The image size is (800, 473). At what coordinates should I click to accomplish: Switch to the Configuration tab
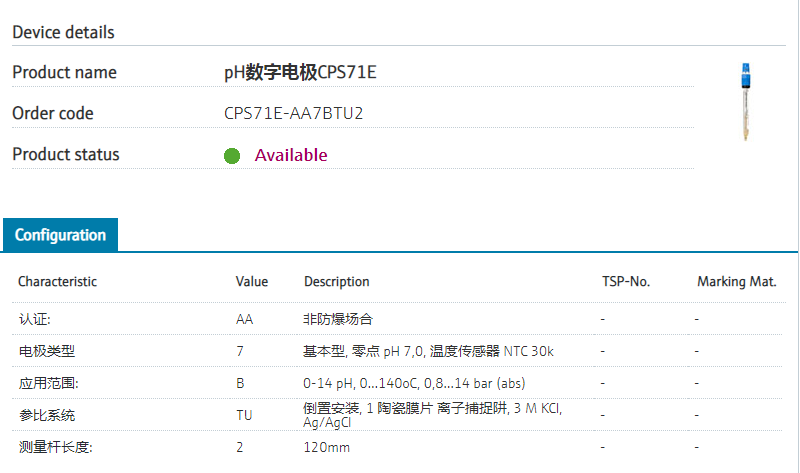pos(60,236)
